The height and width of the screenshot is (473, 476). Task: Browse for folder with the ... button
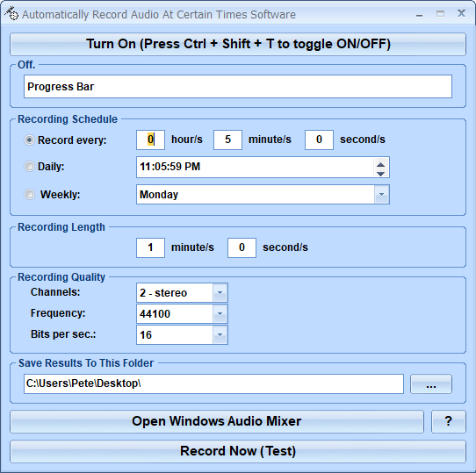pos(431,384)
